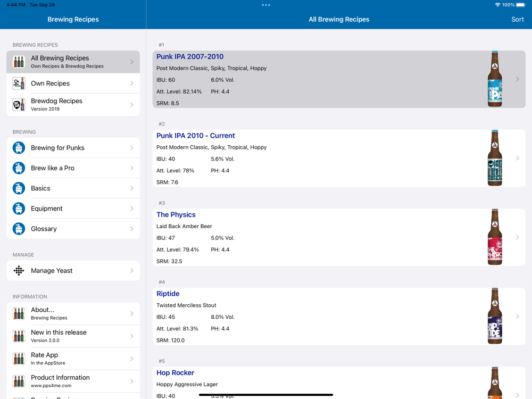Viewport: 532px width, 399px height.
Task: Open the Riptide recipe title
Action: tap(168, 294)
